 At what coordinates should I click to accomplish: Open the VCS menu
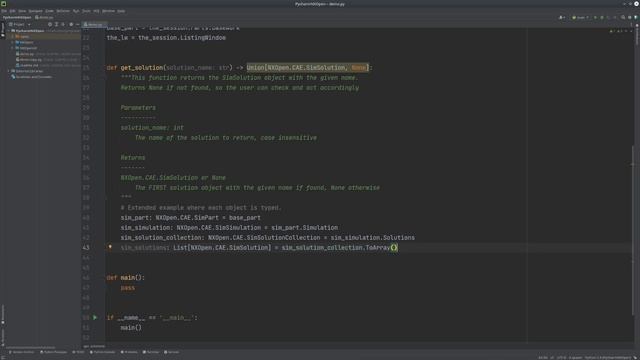click(96, 11)
